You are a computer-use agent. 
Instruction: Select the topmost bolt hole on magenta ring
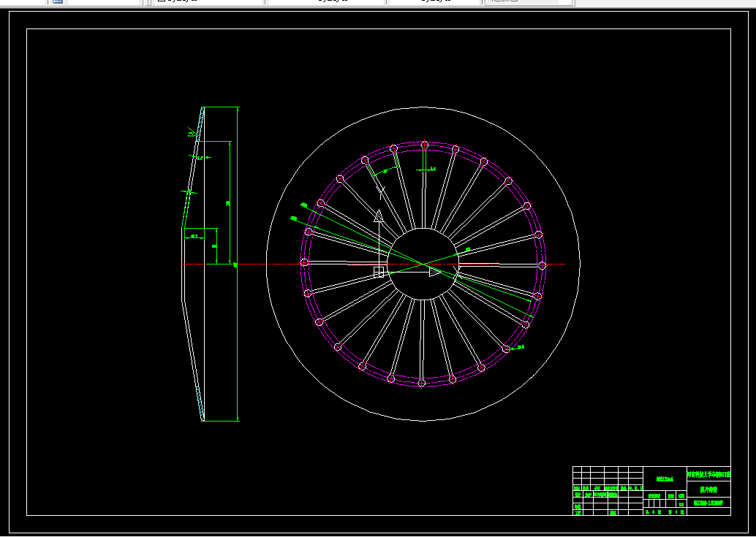click(x=425, y=144)
